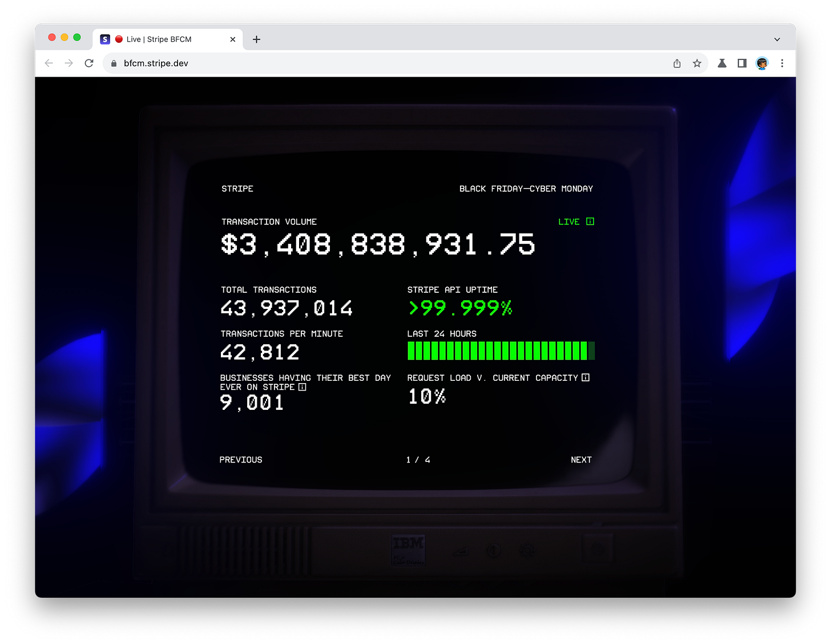This screenshot has height=644, width=831.
Task: Click the 1 / 4 page indicator
Action: (418, 460)
